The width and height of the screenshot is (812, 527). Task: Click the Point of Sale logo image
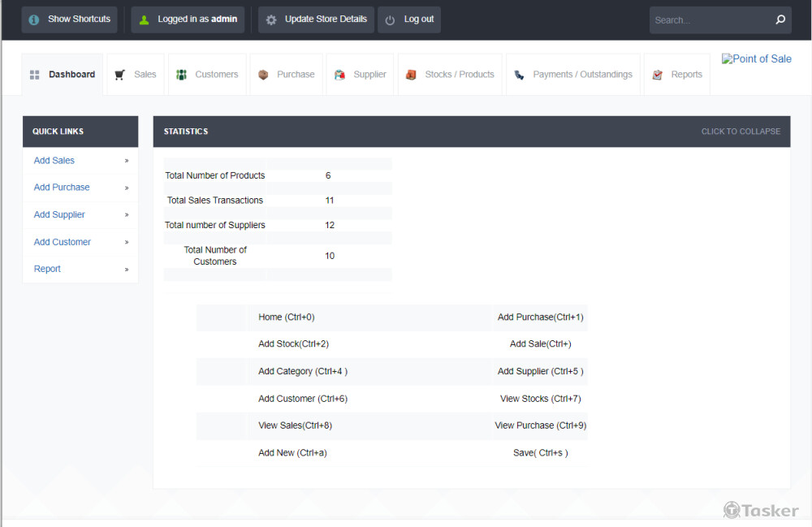click(x=756, y=59)
